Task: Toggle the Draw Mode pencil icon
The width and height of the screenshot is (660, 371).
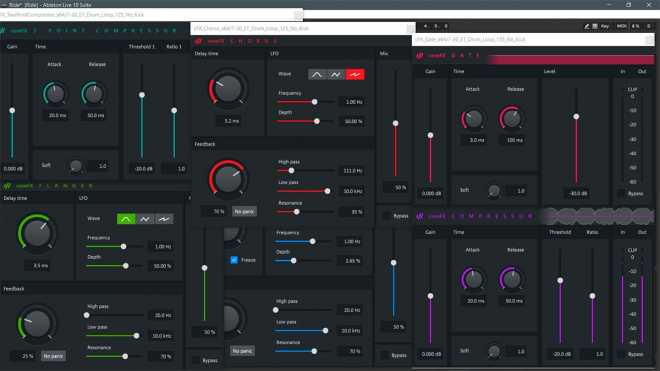Action: (586, 26)
